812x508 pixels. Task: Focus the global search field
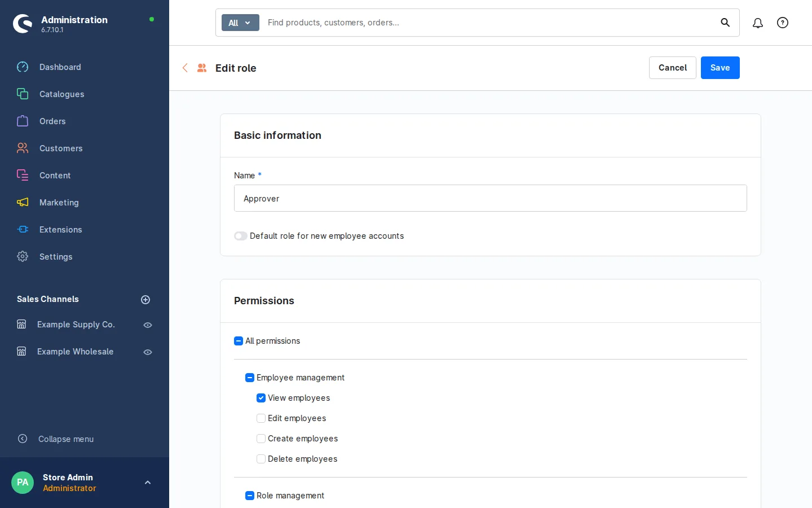click(488, 23)
